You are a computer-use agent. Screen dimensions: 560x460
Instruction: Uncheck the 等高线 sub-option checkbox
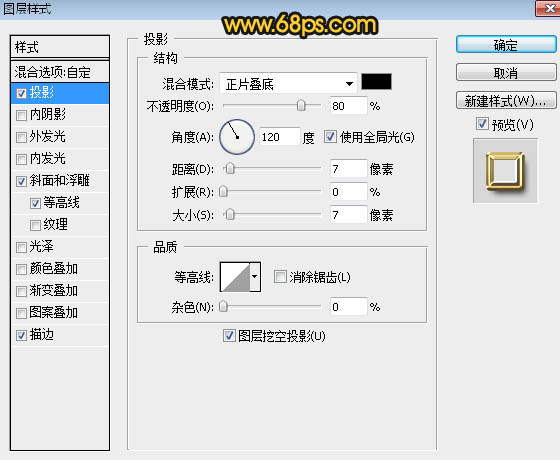tap(35, 204)
